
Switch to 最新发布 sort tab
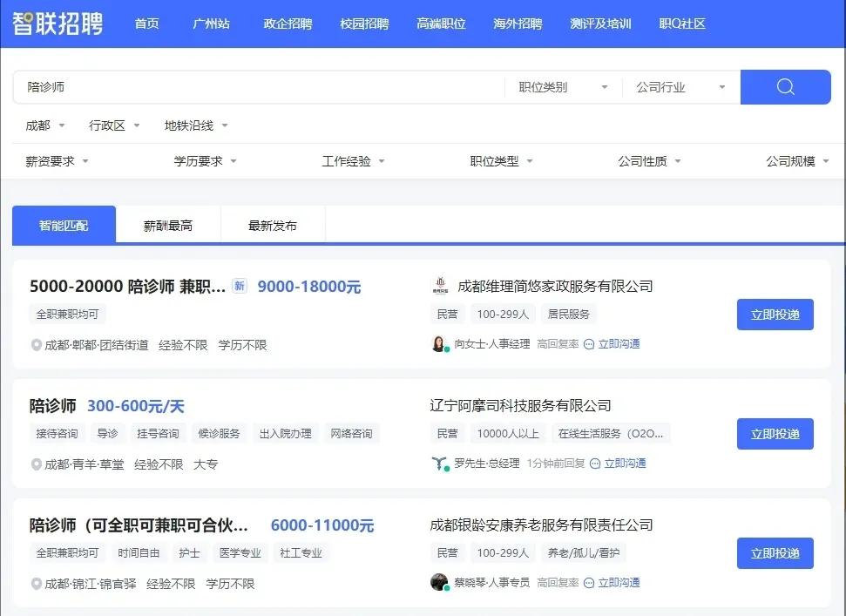coord(273,226)
